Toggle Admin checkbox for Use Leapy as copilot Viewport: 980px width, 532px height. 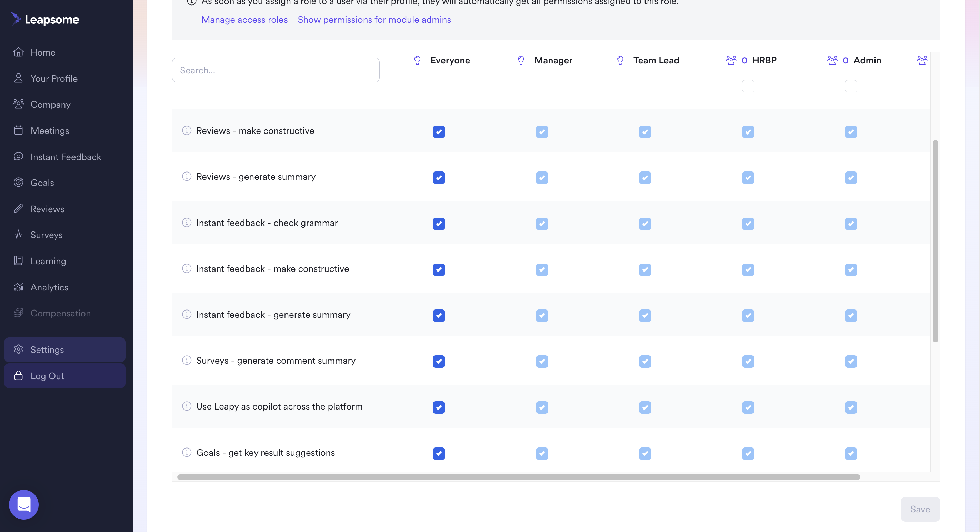tap(851, 407)
